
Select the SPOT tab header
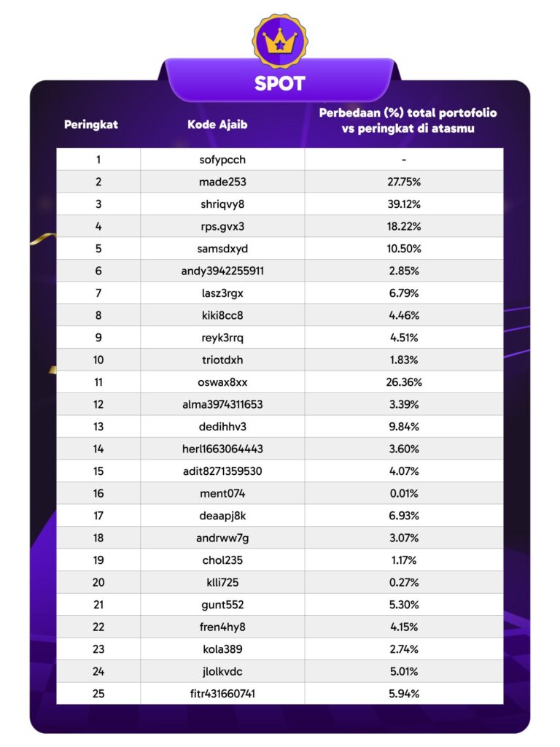[280, 83]
